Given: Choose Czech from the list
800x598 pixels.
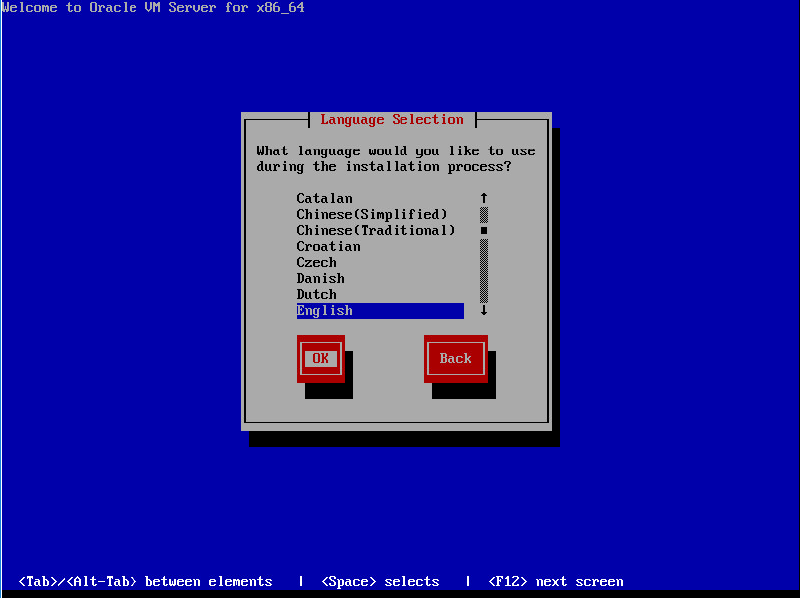Looking at the screenshot, I should tap(316, 262).
